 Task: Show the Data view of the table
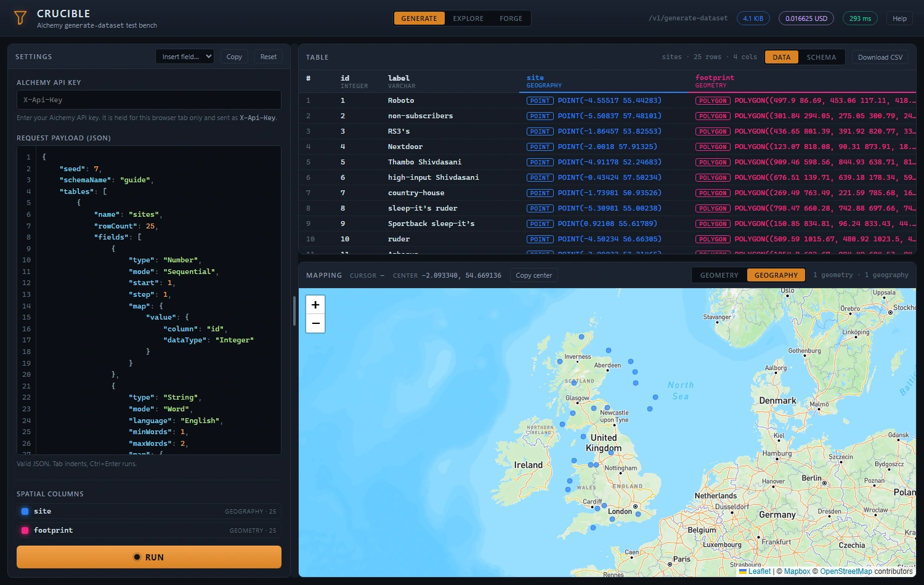point(782,57)
